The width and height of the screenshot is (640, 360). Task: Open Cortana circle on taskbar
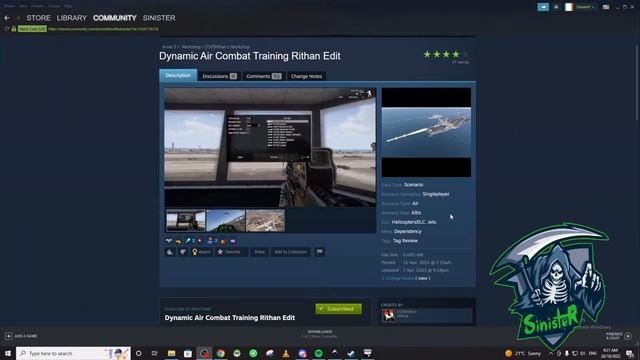(x=139, y=353)
